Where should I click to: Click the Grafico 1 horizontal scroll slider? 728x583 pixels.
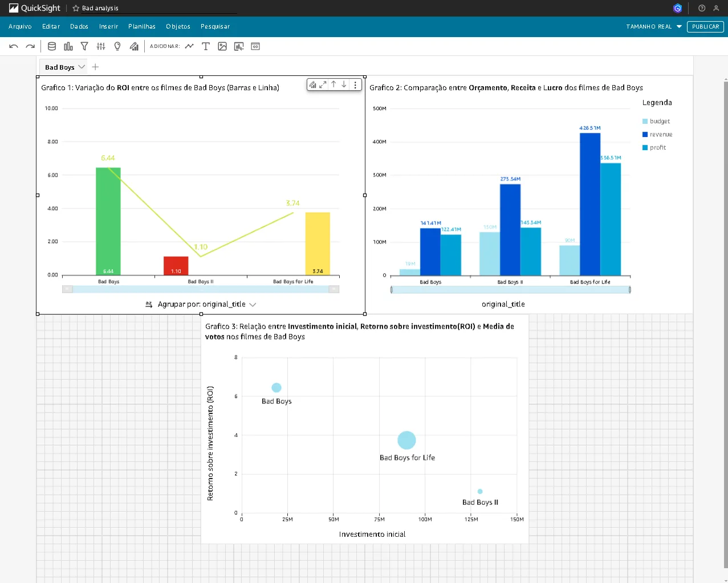pos(201,289)
